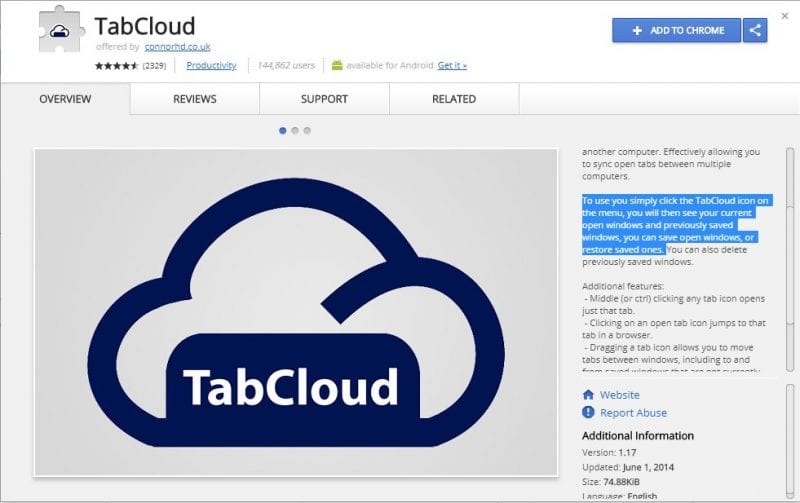Click the TabCloud logo screenshot image
Image resolution: width=800 pixels, height=503 pixels.
pyautogui.click(x=296, y=312)
